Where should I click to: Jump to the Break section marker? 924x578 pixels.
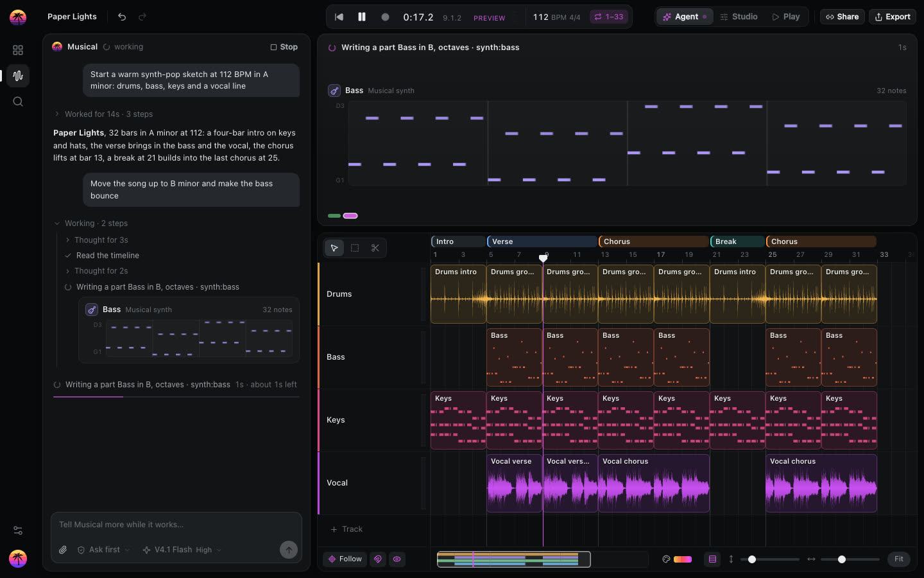[737, 241]
